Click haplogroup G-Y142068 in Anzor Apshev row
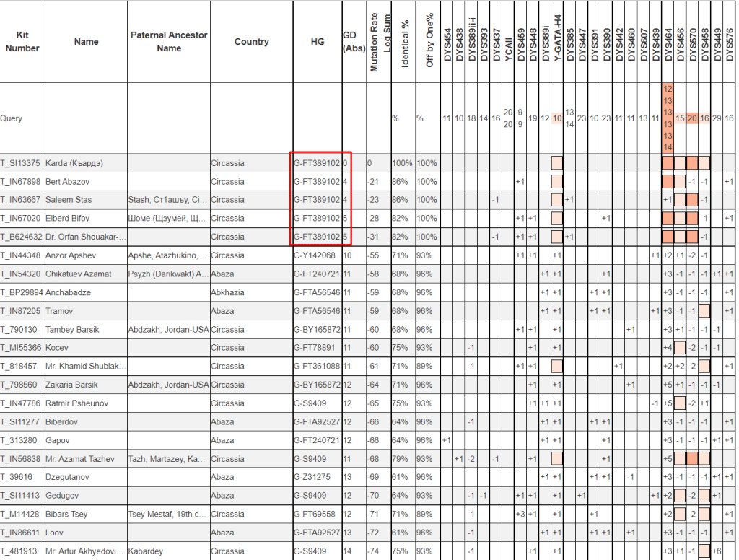 (x=314, y=255)
